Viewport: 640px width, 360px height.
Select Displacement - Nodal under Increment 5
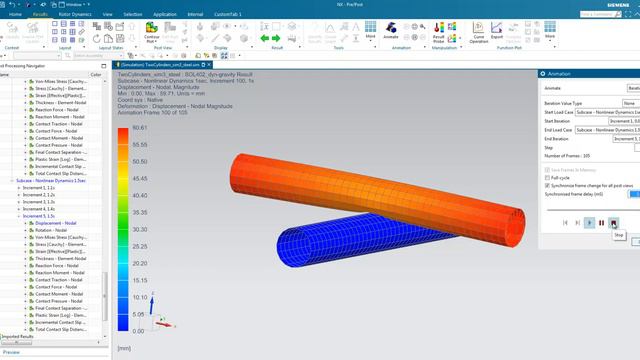[x=56, y=223]
